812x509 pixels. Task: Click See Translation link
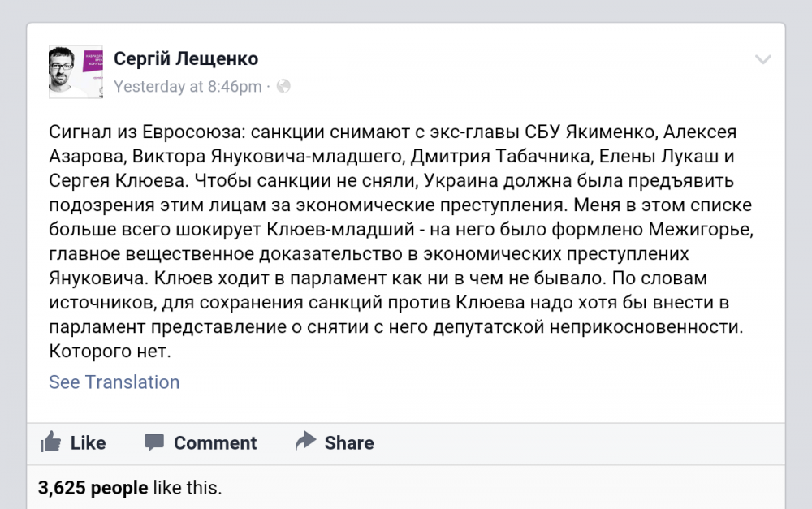[x=114, y=382]
